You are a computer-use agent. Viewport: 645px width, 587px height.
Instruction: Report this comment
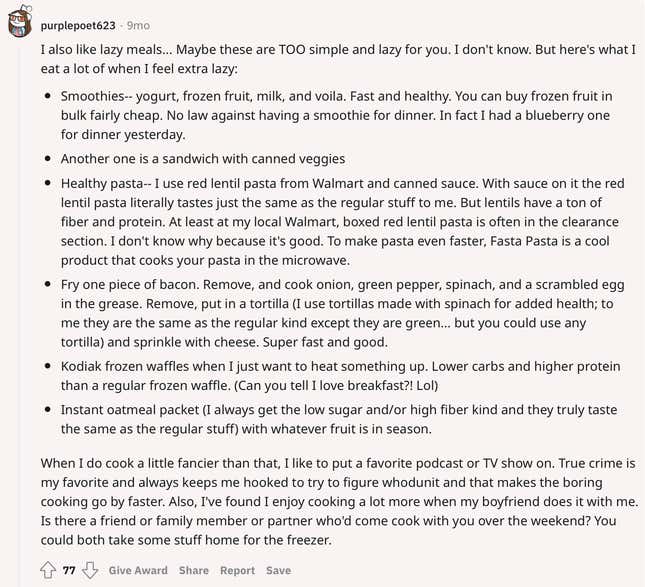tap(237, 570)
